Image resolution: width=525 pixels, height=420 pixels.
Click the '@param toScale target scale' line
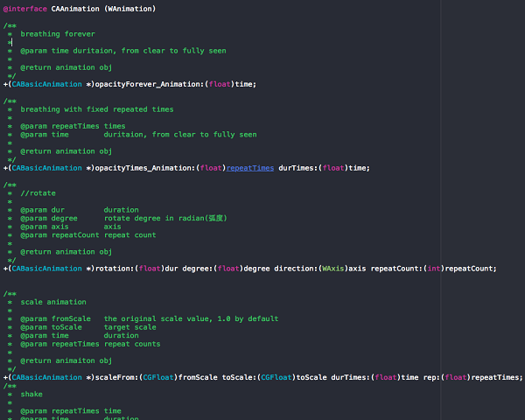(88, 327)
